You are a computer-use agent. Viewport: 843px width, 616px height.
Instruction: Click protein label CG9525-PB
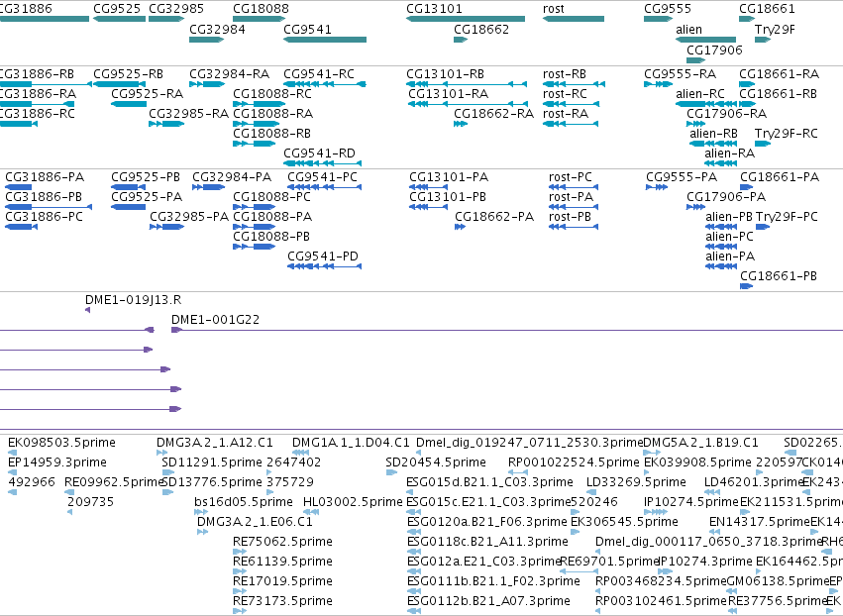point(146,177)
